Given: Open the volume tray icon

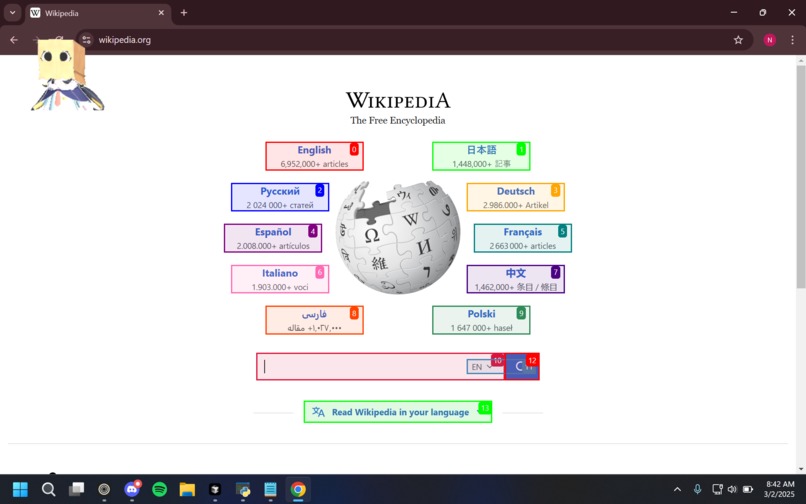Looking at the screenshot, I should pos(732,489).
